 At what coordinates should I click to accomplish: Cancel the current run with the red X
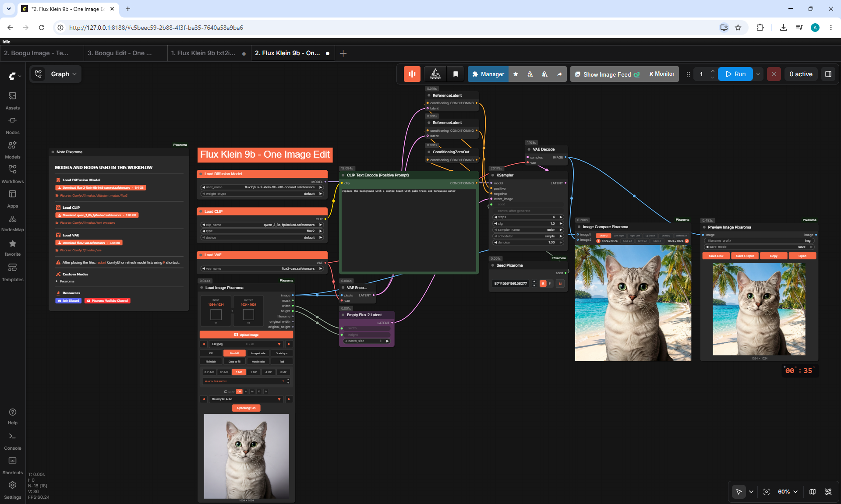click(774, 74)
